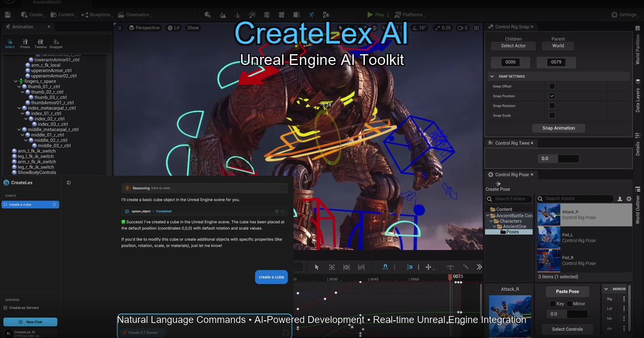
Task: Disable the Snap Position checkbox
Action: point(552,95)
